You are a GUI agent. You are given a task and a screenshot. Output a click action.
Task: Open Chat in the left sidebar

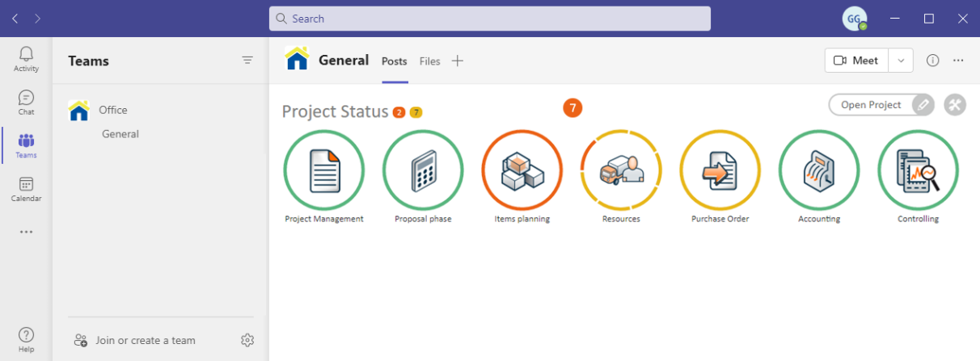[26, 103]
